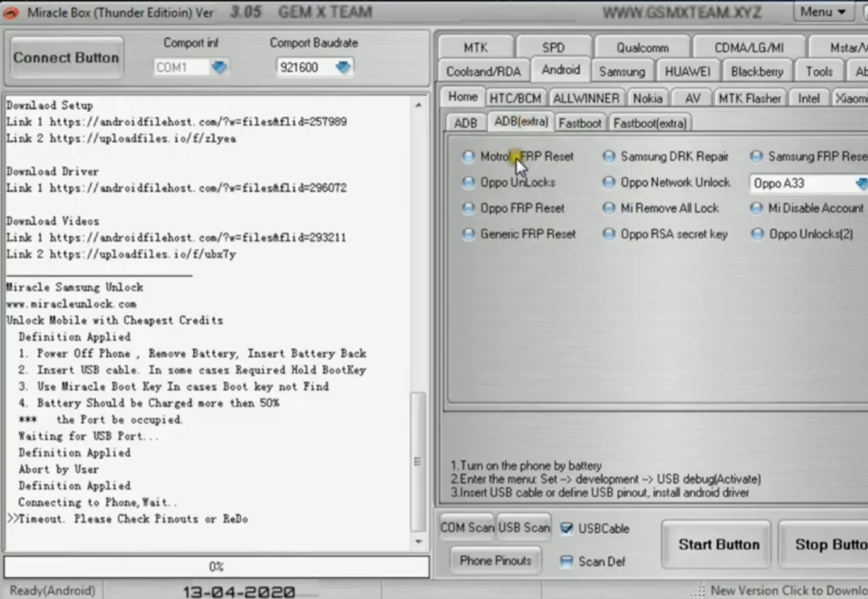Open the Samsung tab

(x=621, y=72)
